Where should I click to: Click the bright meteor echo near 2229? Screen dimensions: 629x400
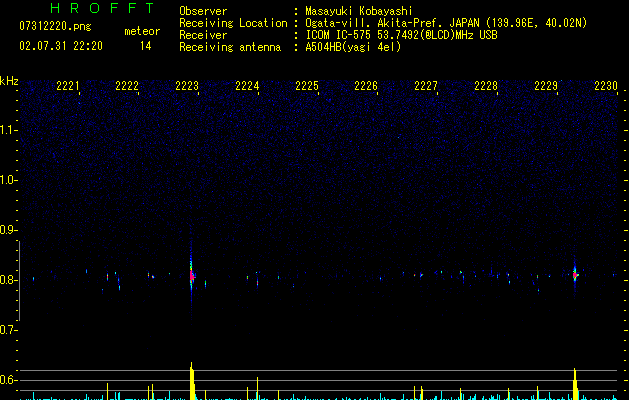coord(575,275)
